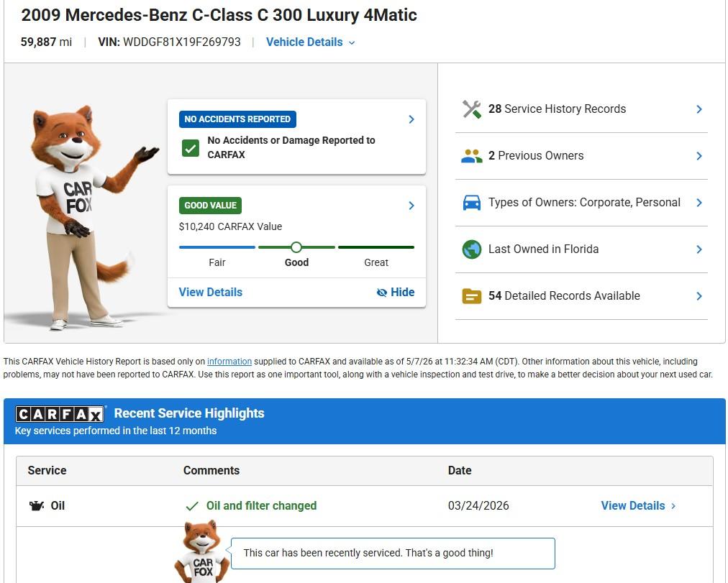Expand the Vehicle Details dropdown
The image size is (728, 583).
click(310, 42)
